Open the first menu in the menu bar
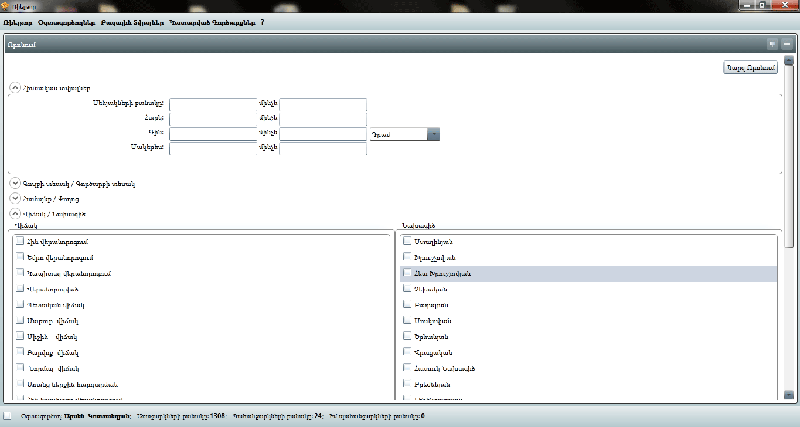Viewport: 800px width, 427px height. pos(18,23)
